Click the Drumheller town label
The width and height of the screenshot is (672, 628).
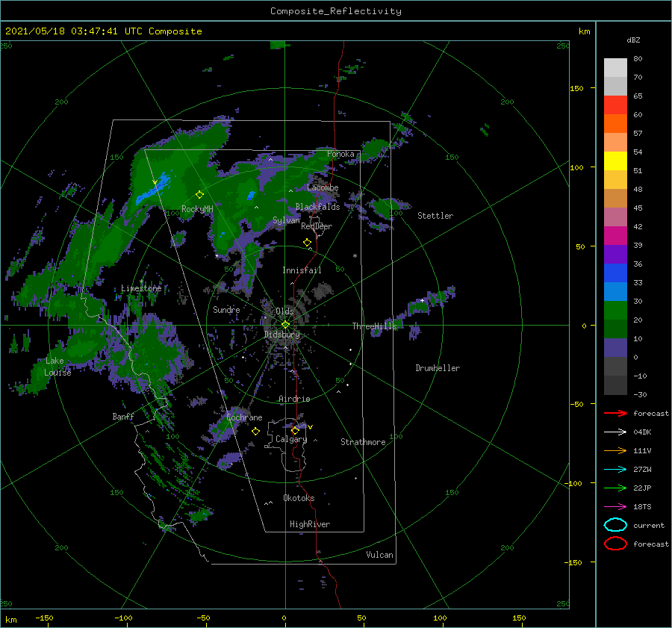click(x=438, y=368)
